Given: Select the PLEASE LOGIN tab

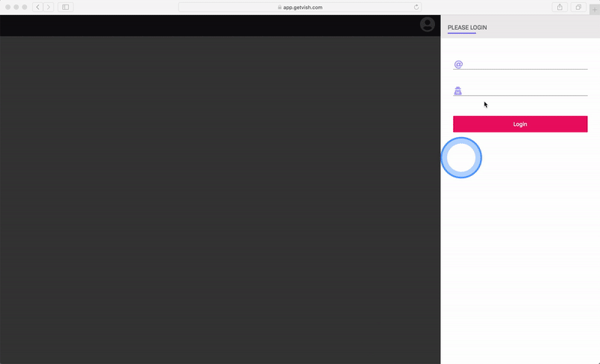Looking at the screenshot, I should [466, 28].
